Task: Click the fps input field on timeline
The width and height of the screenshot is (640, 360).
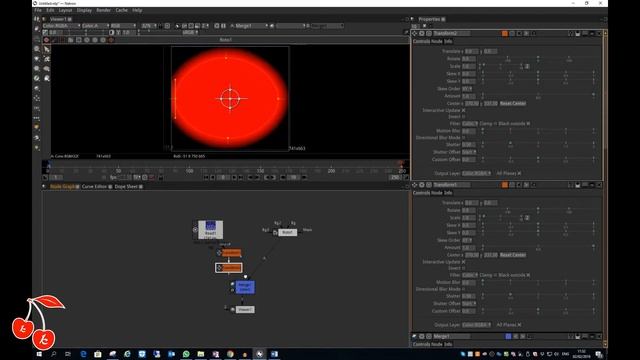Action: 124,178
